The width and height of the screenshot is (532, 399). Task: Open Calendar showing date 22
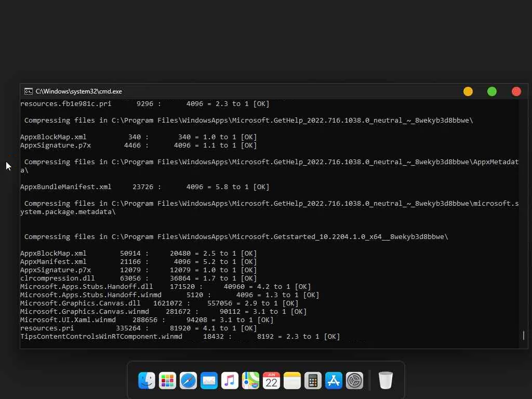[x=271, y=380]
